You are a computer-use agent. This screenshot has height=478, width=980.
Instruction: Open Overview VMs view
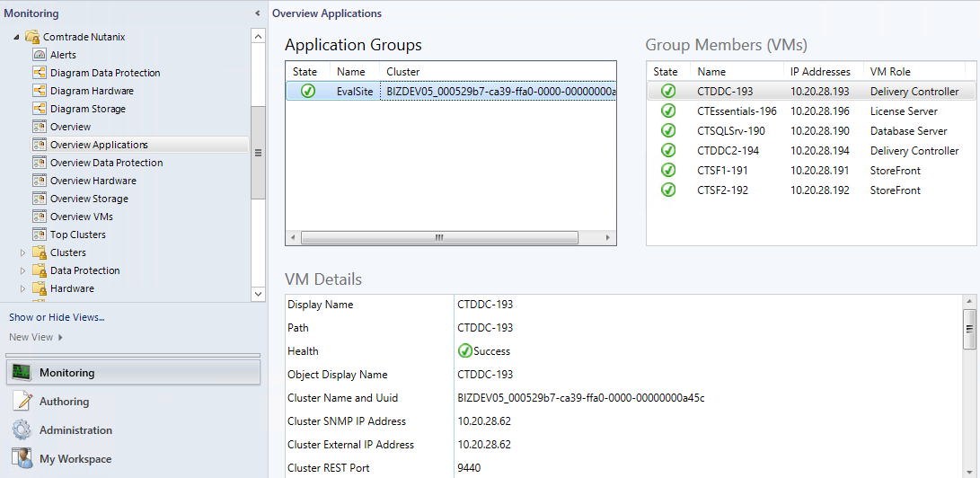[82, 217]
